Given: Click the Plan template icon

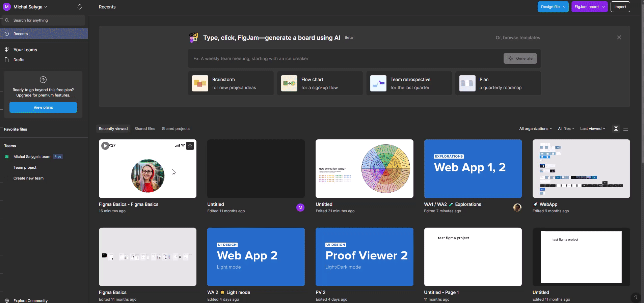Looking at the screenshot, I should [467, 83].
